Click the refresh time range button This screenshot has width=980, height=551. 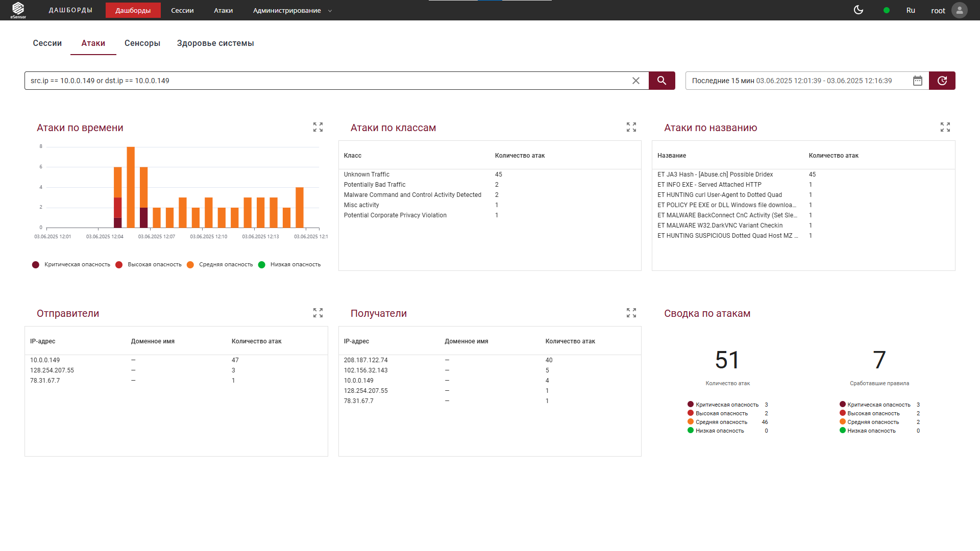tap(942, 81)
